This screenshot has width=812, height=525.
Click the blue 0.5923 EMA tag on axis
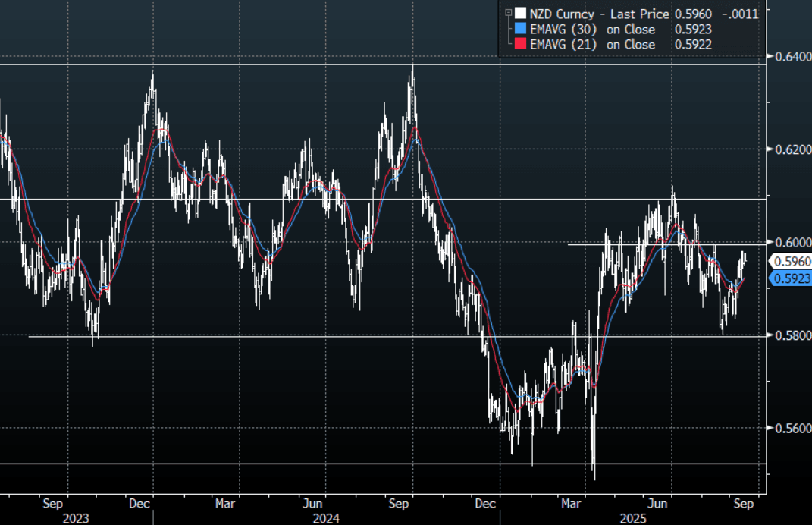[790, 279]
